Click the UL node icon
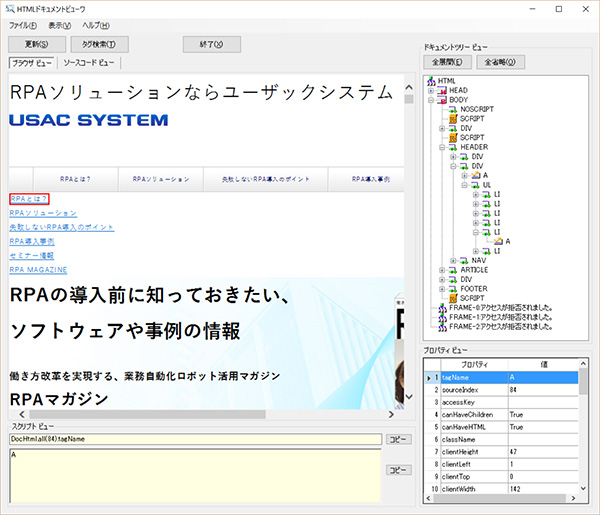 [x=475, y=185]
